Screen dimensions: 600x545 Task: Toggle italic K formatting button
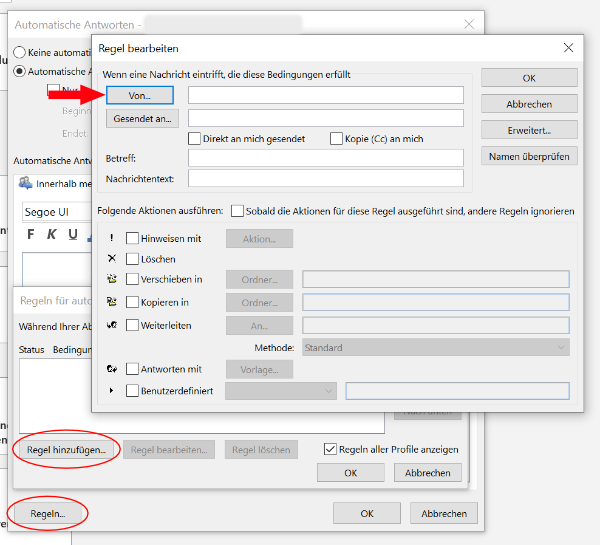52,234
